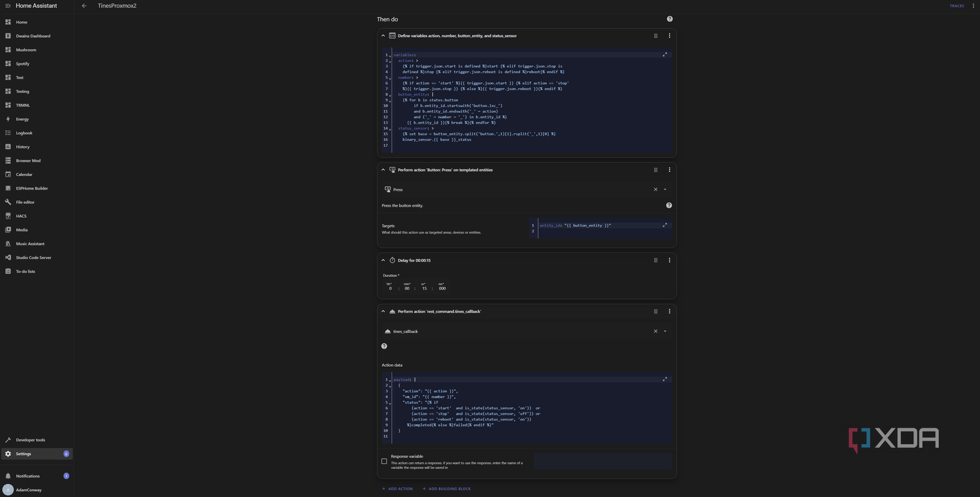Go back using the arrow icon
The height and width of the screenshot is (497, 980).
click(x=84, y=6)
